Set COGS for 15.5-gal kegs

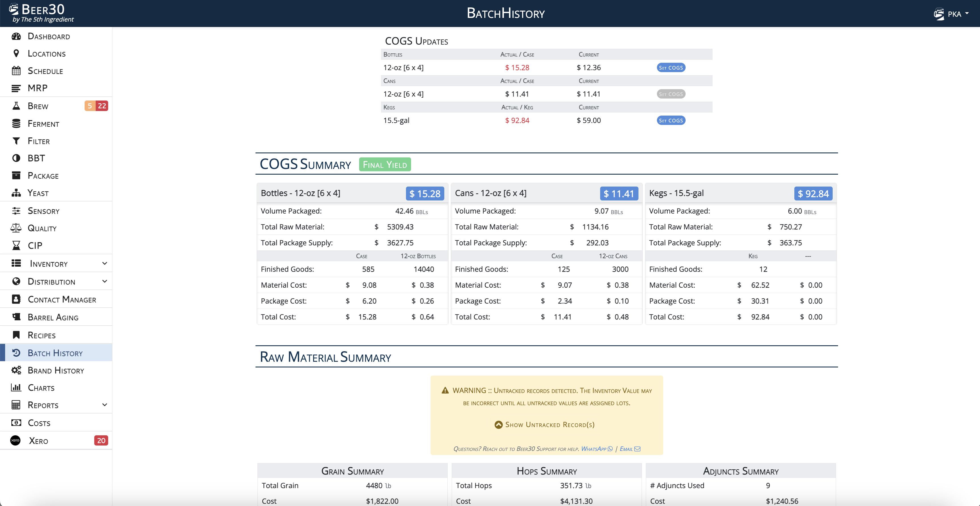[x=671, y=120]
